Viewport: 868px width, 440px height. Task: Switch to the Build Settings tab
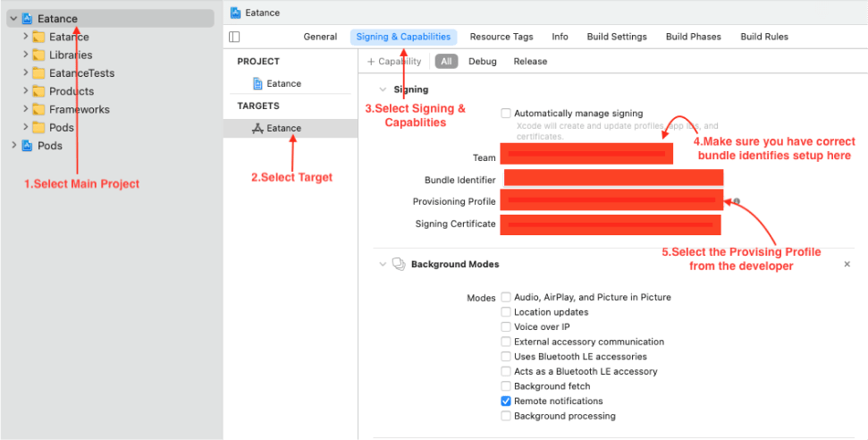click(x=616, y=37)
